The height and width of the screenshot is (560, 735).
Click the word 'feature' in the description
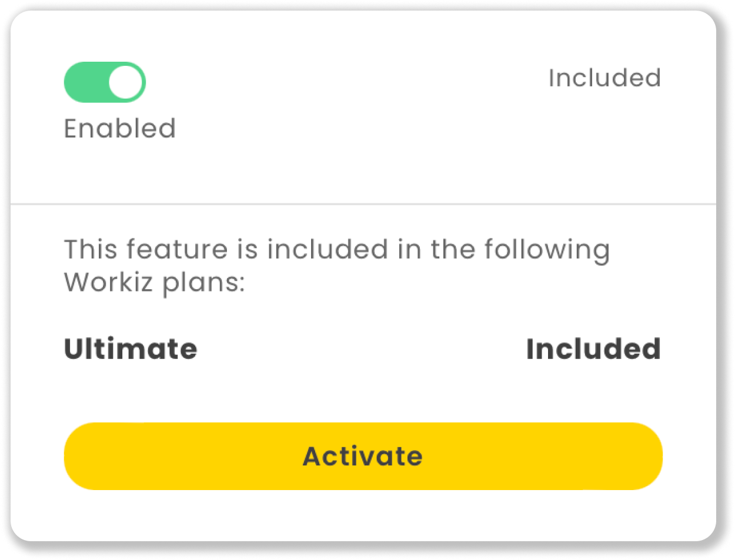pyautogui.click(x=177, y=249)
